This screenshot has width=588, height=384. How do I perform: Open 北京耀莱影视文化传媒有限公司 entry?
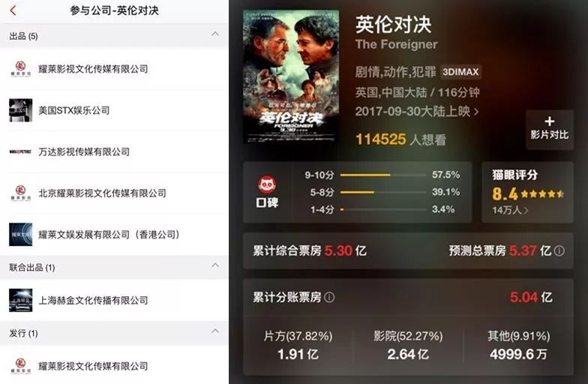pos(114,193)
